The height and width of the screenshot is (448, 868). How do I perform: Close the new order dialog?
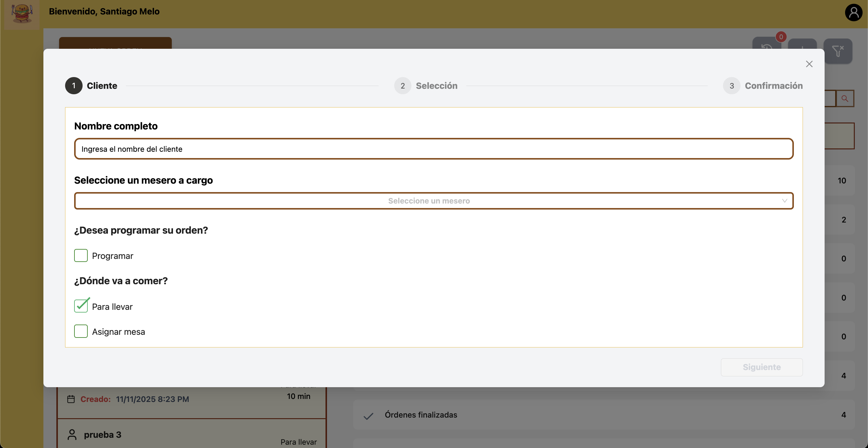809,64
